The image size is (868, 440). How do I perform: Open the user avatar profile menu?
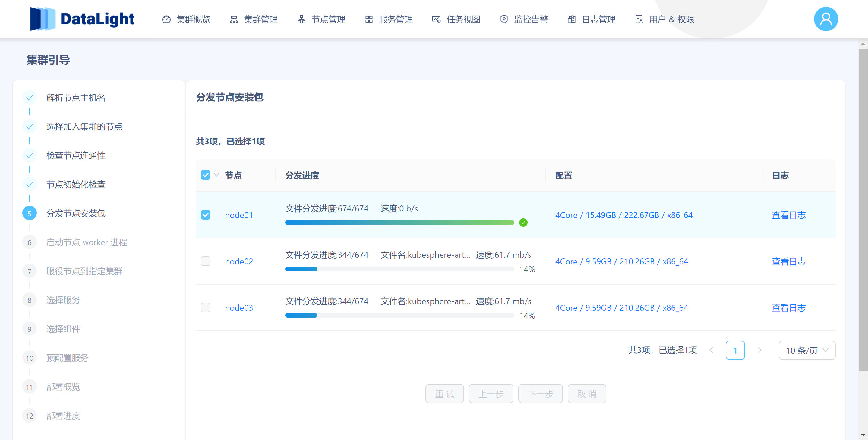pyautogui.click(x=826, y=19)
